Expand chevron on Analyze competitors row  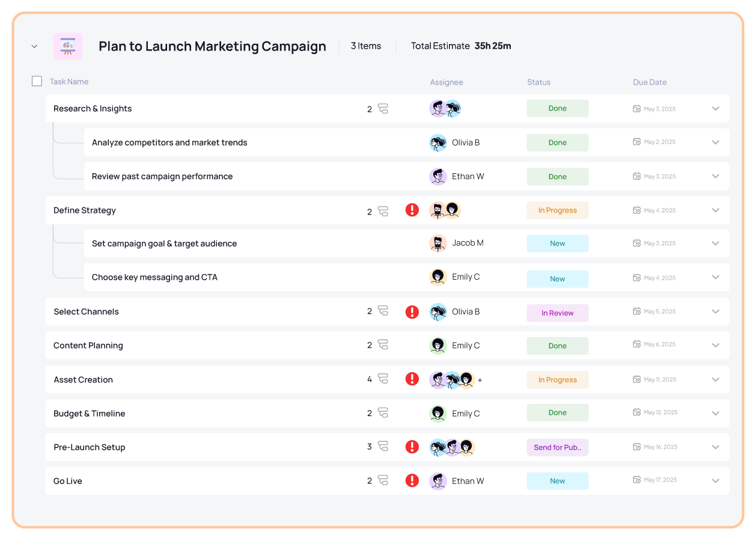tap(715, 143)
